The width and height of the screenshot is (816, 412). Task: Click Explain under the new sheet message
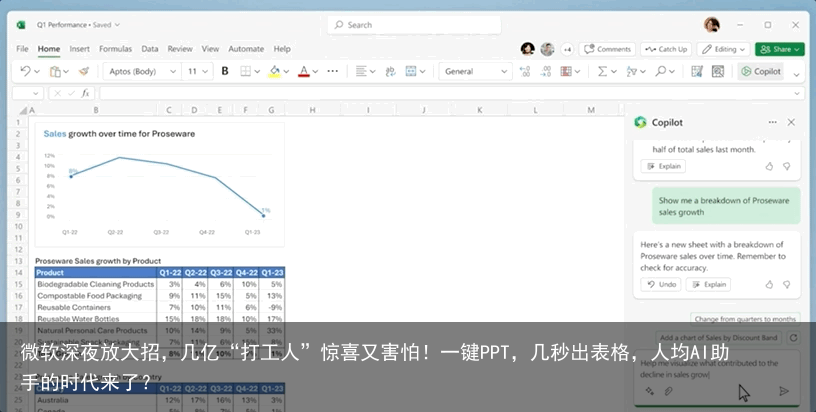708,285
